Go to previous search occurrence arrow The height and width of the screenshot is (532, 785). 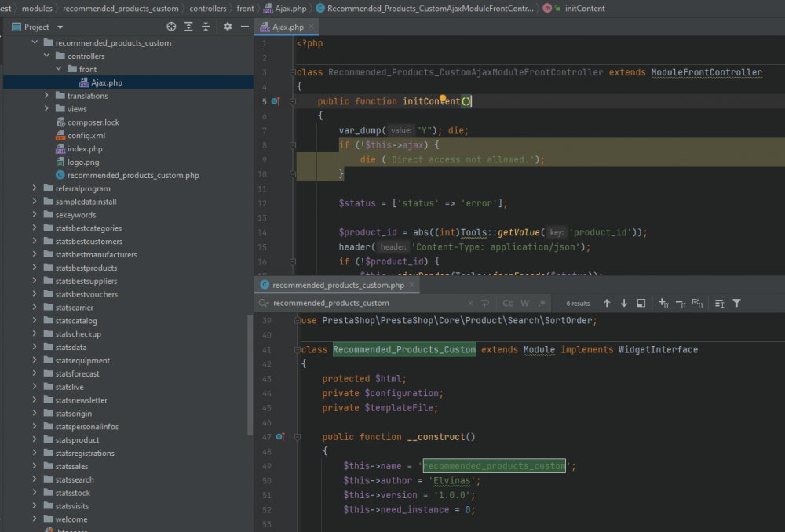point(607,303)
